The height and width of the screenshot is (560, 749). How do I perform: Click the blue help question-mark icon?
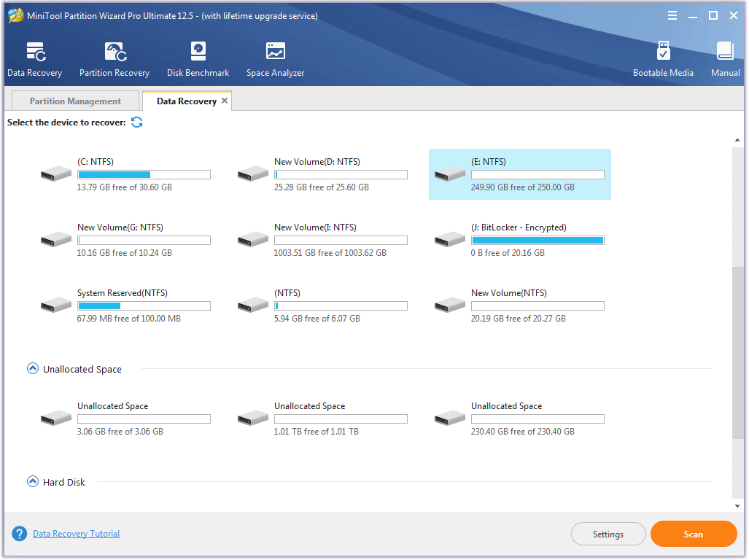[20, 533]
